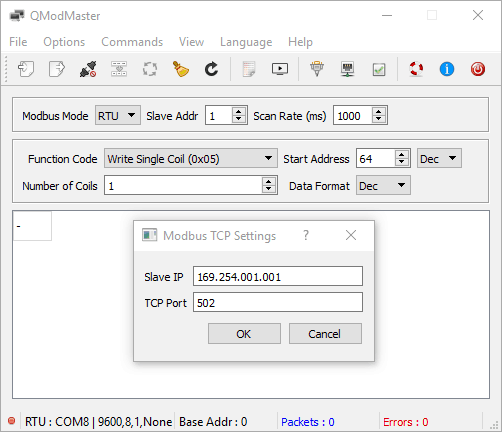The height and width of the screenshot is (432, 502).
Task: Open Modbus RTU serial connector settings icon
Action: 317,69
